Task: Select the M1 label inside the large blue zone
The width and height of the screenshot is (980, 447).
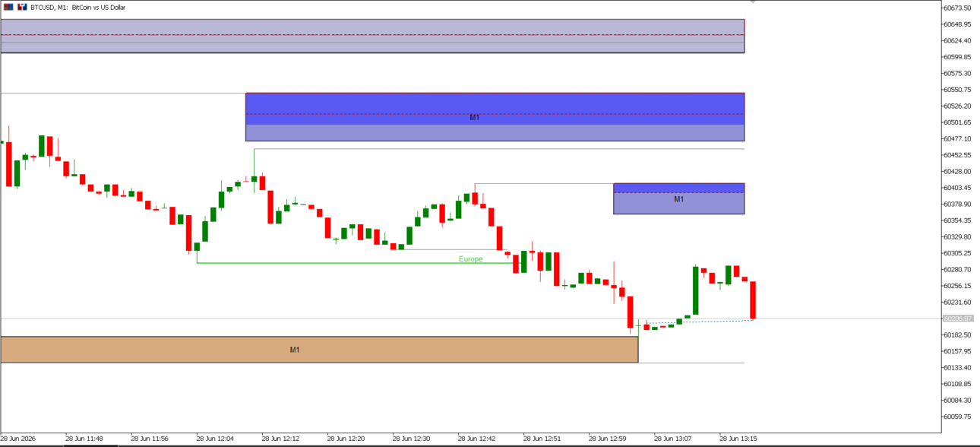Action: [475, 118]
